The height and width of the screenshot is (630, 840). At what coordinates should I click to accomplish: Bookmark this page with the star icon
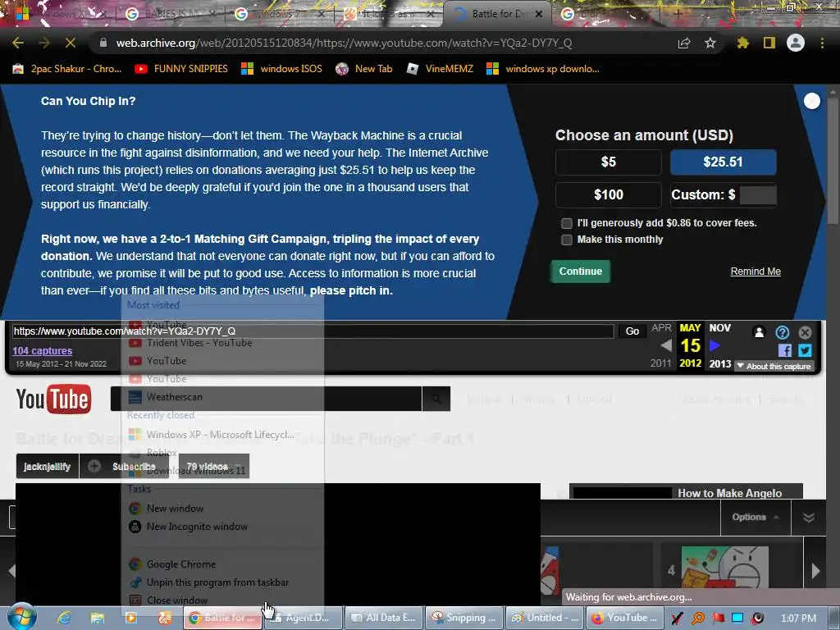point(710,43)
